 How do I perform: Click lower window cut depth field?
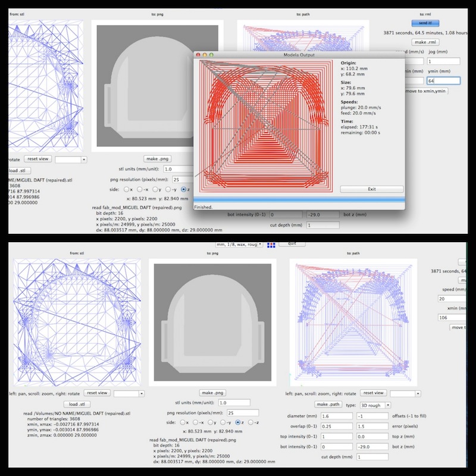[372, 457]
